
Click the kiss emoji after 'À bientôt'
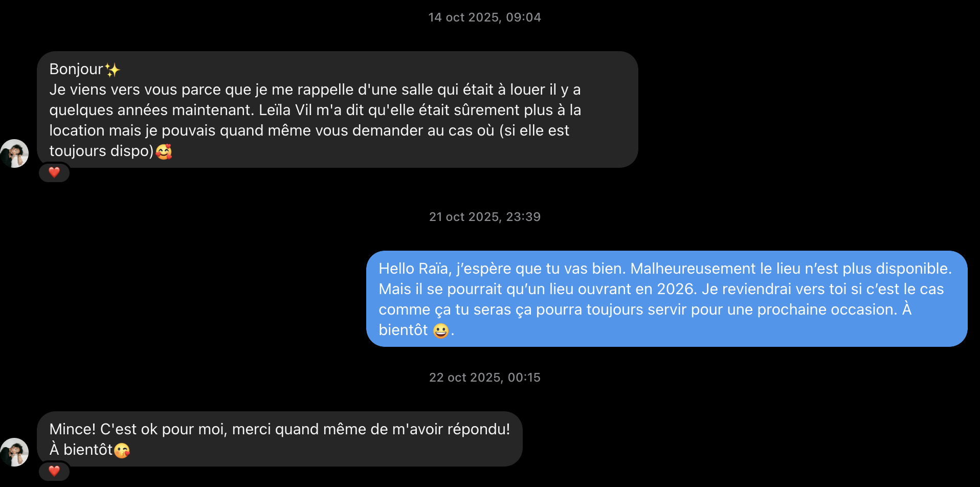(122, 450)
